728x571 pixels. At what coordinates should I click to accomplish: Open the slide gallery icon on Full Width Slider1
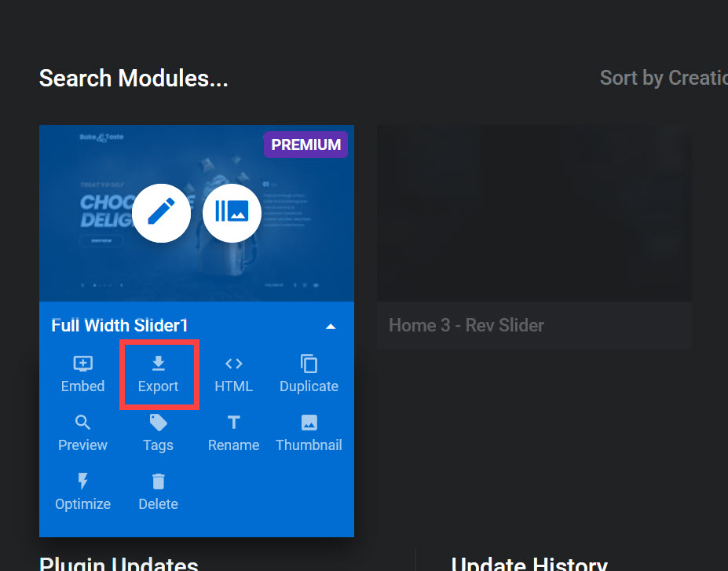point(232,213)
